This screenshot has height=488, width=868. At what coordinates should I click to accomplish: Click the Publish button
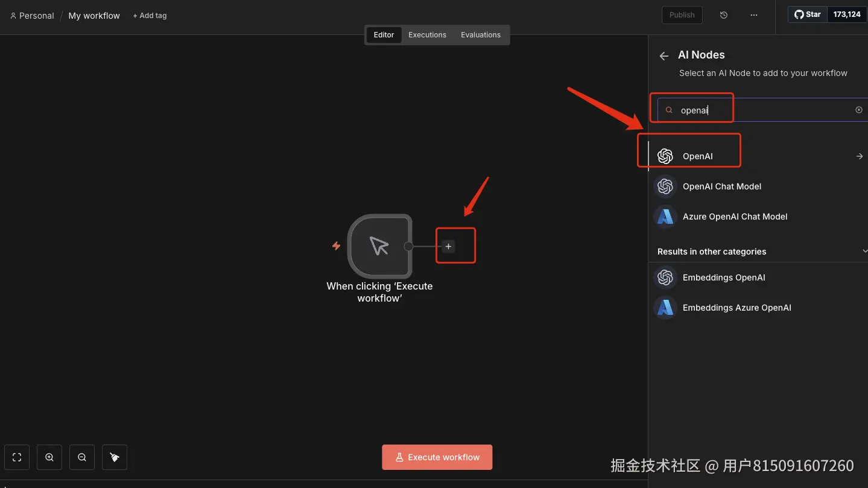pos(682,15)
